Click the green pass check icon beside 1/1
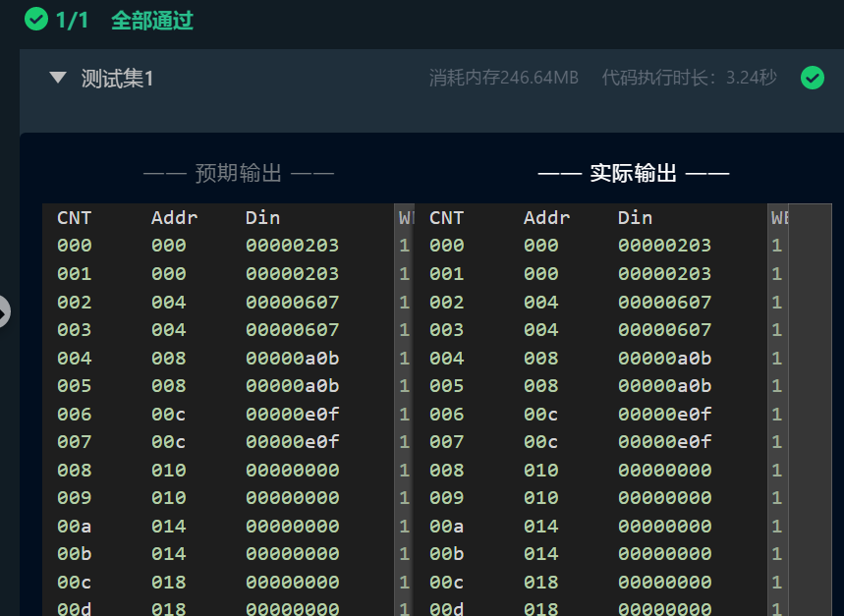 pos(37,19)
